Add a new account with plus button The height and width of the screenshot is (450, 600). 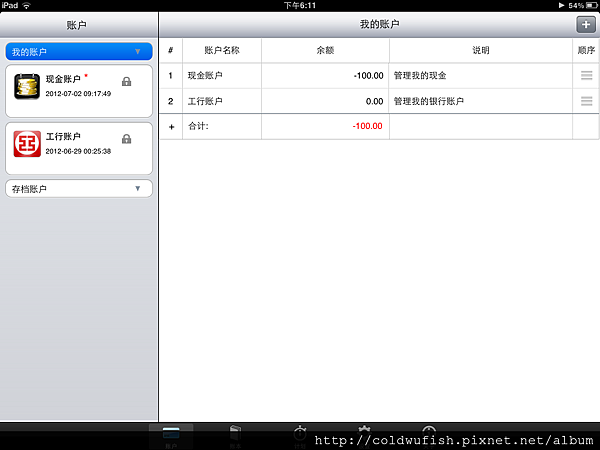click(586, 25)
